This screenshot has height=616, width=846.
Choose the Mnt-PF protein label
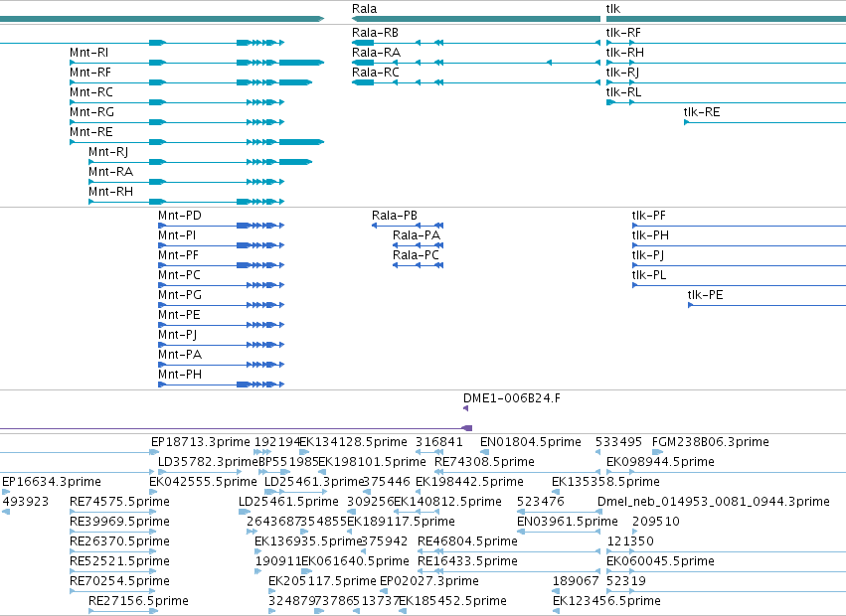coord(178,255)
